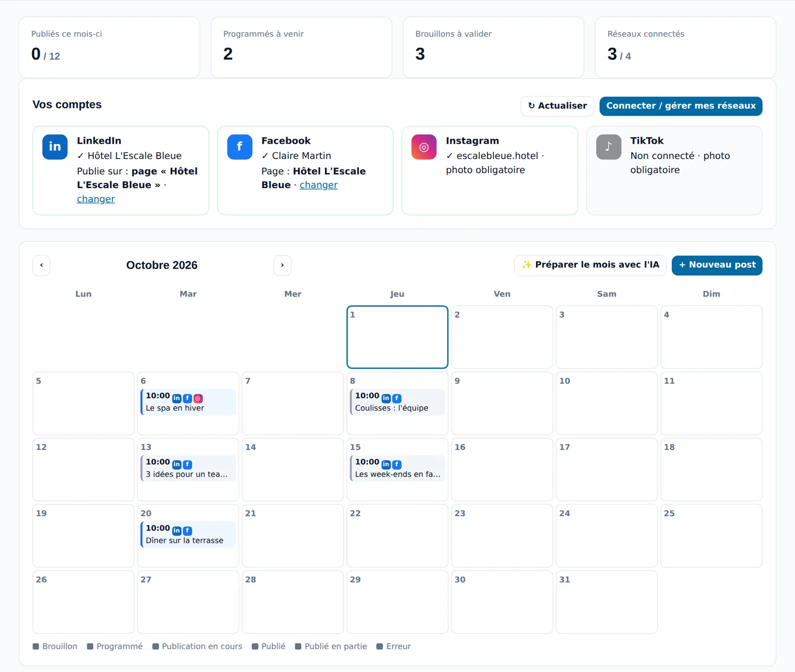Click LinkedIn badge on Dîner sur la terrasse post
This screenshot has height=672, width=795.
[176, 530]
